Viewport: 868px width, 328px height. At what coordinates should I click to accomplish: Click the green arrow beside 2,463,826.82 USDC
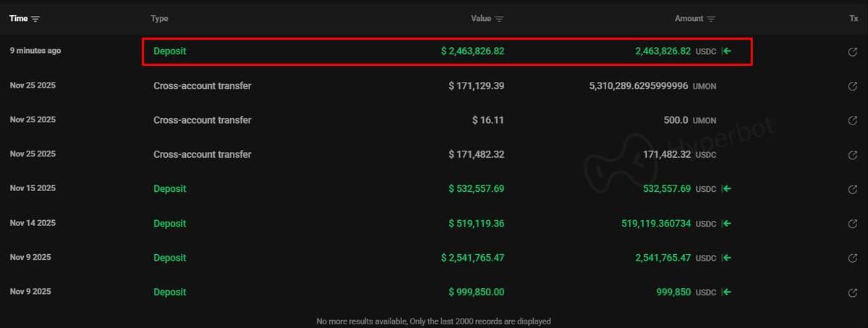click(727, 51)
